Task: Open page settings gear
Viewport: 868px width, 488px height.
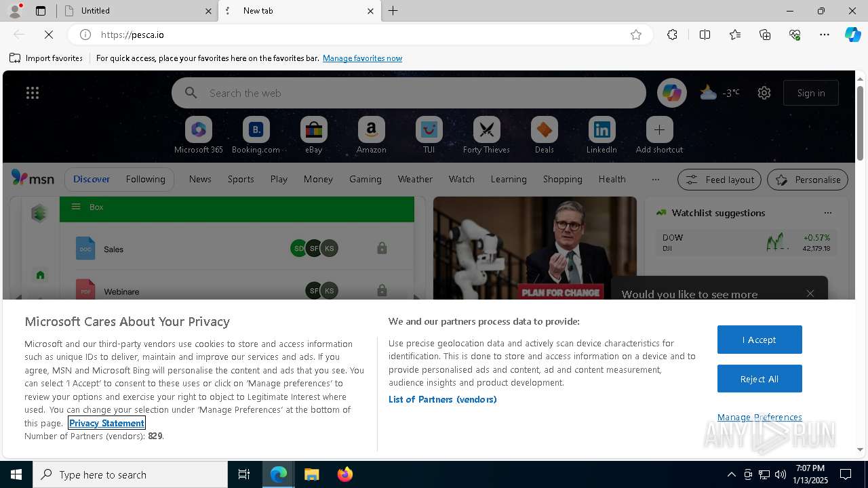Action: point(764,93)
